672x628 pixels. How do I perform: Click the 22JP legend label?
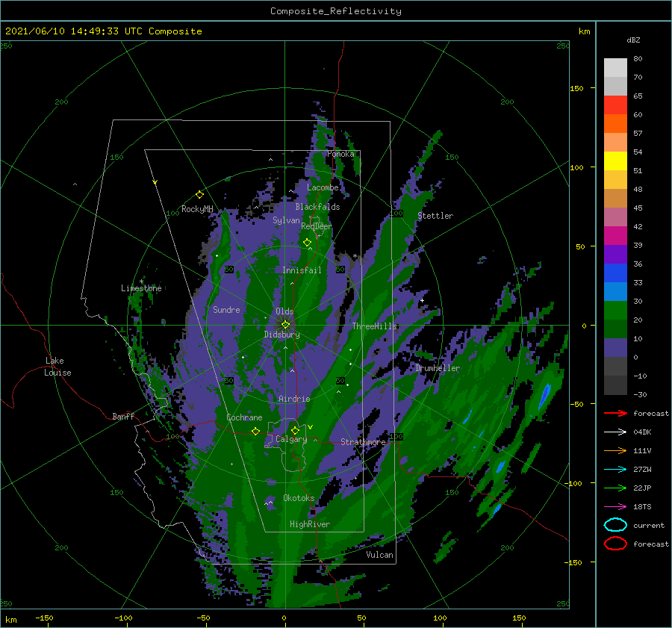642,488
